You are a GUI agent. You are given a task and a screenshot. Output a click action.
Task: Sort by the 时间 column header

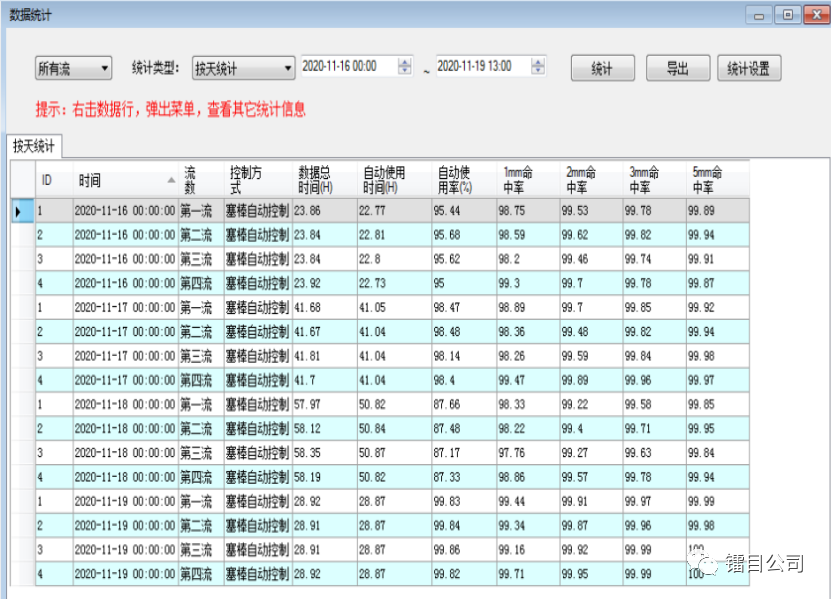point(126,180)
